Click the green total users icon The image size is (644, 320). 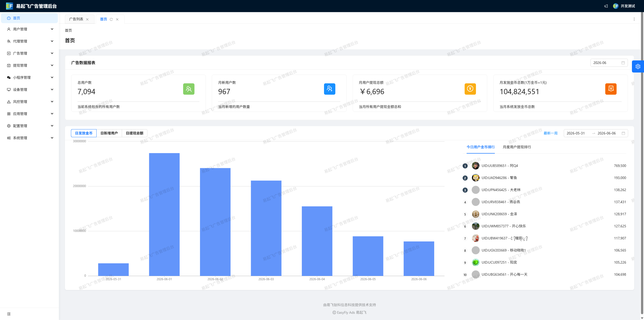pos(189,89)
